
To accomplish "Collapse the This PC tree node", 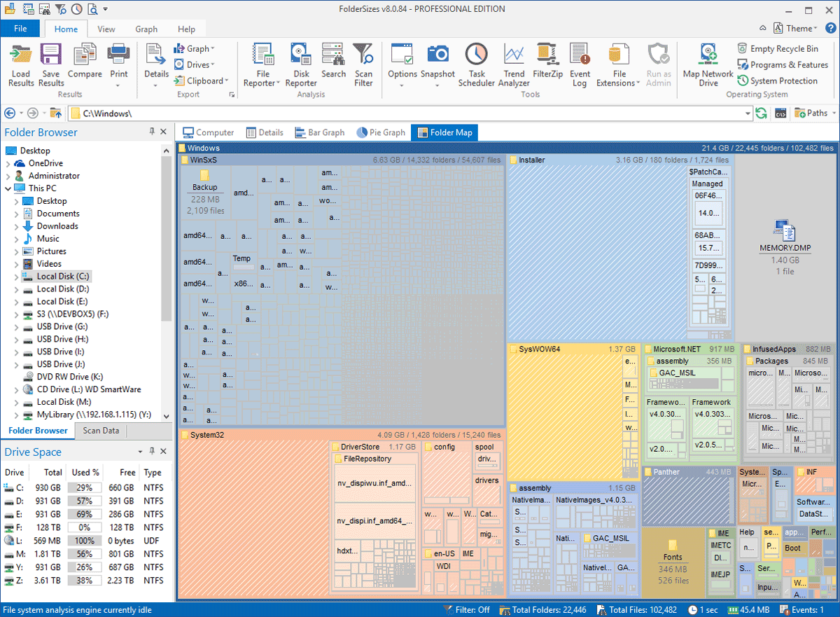I will [x=8, y=188].
